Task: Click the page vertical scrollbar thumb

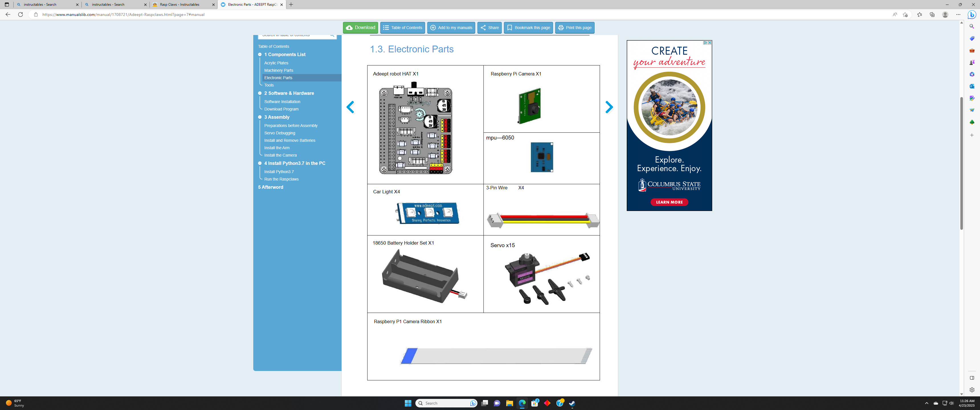Action: tap(961, 163)
